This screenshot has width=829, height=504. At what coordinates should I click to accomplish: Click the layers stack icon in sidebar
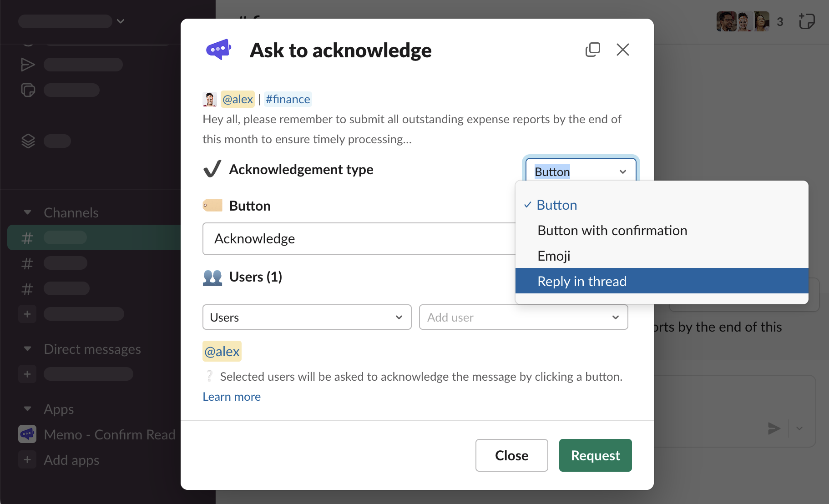click(x=28, y=141)
